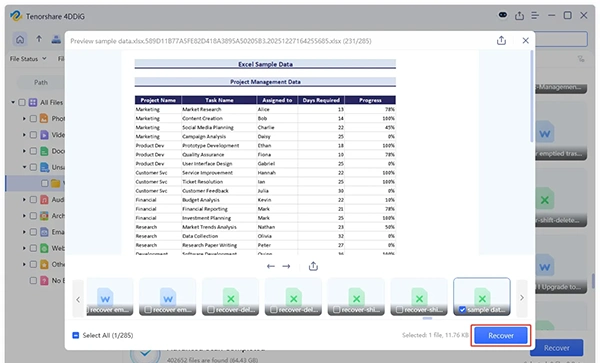Check the first recover-del... thumbnail checkbox

coord(211,310)
